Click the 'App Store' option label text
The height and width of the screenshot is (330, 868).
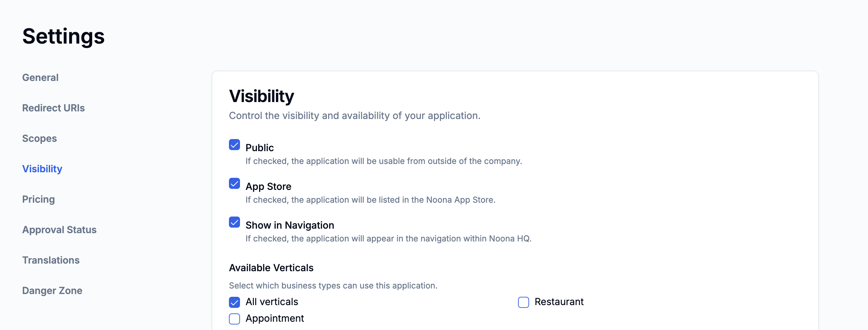point(268,186)
